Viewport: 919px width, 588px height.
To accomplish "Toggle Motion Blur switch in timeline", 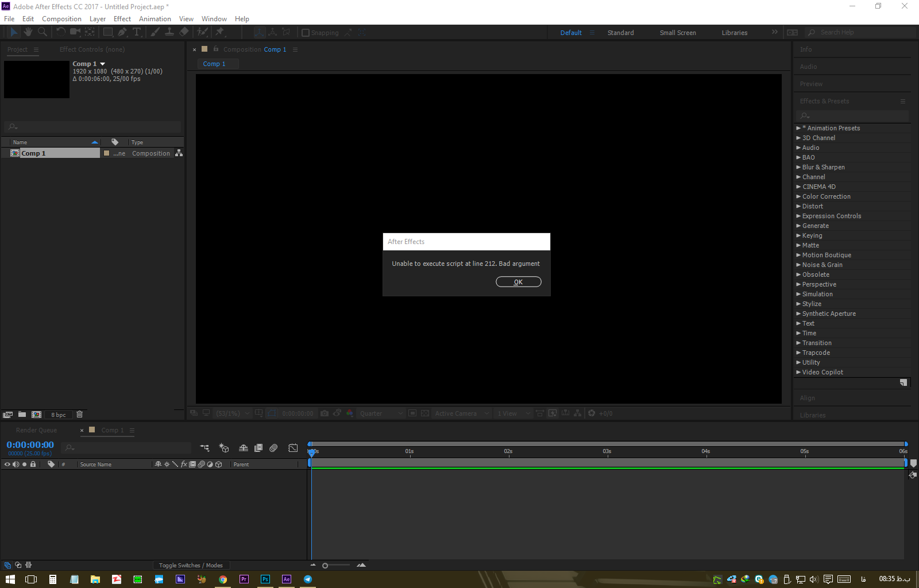I will coord(273,448).
